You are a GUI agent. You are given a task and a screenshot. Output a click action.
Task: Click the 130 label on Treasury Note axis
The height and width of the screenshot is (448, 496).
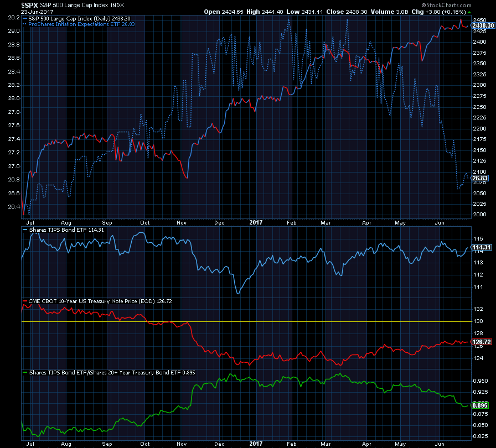[478, 321]
